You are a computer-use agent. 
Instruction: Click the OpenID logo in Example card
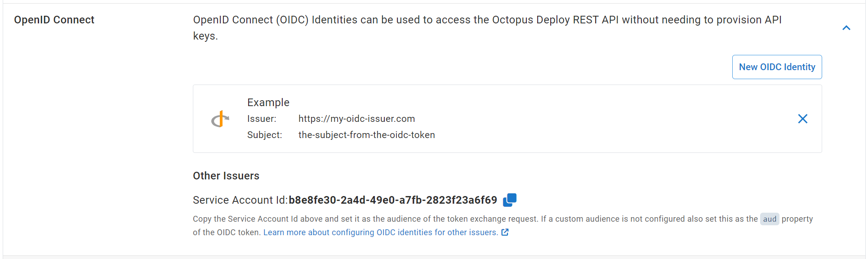point(220,119)
